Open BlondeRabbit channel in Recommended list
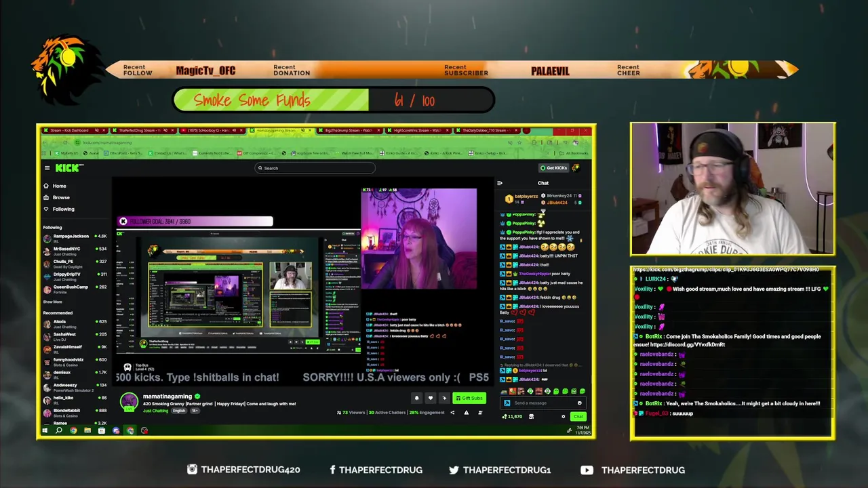This screenshot has width=868, height=488. tap(75, 412)
